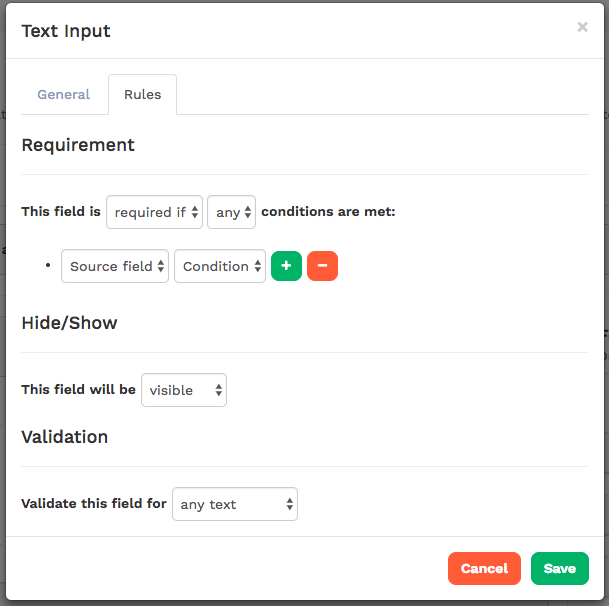Viewport: 609px width, 606px height.
Task: Open the 'required if' dropdown
Action: coord(154,212)
